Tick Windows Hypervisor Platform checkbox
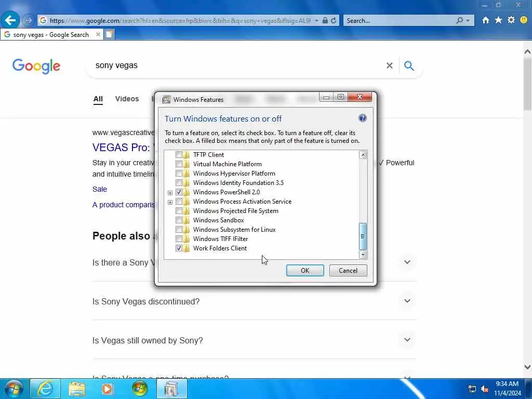 179,174
